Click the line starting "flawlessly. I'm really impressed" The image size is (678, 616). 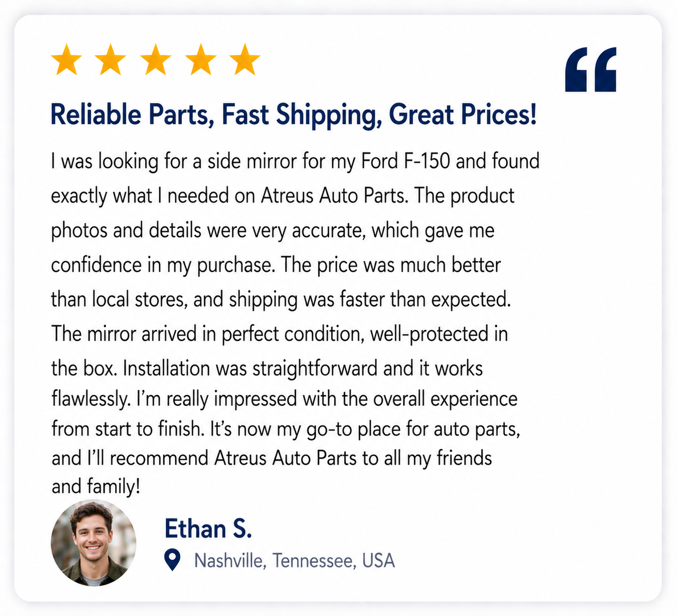click(284, 399)
